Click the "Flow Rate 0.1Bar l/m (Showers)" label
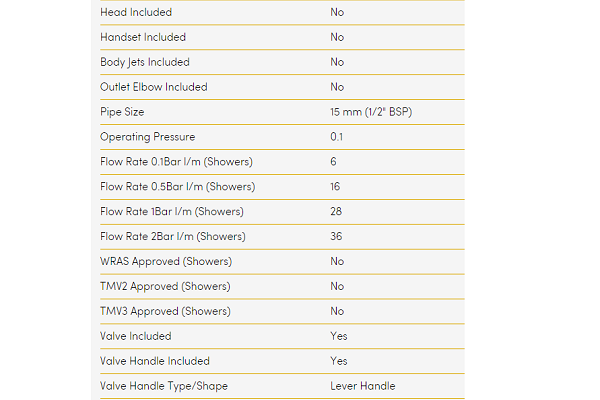This screenshot has height=400, width=600. tap(176, 162)
